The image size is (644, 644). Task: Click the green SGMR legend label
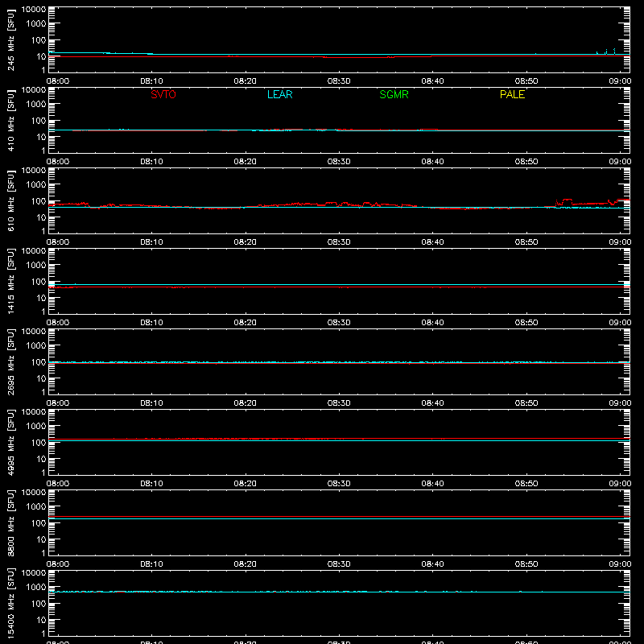pos(394,94)
